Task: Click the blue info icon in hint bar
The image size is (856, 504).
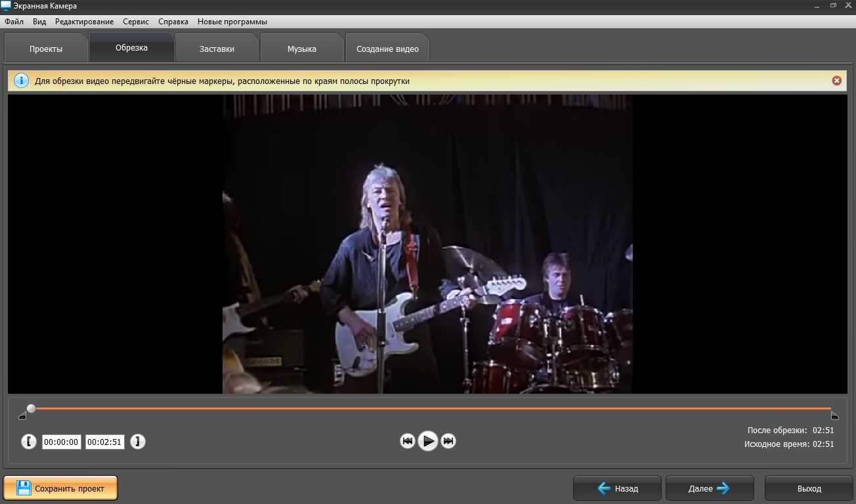Action: (21, 81)
